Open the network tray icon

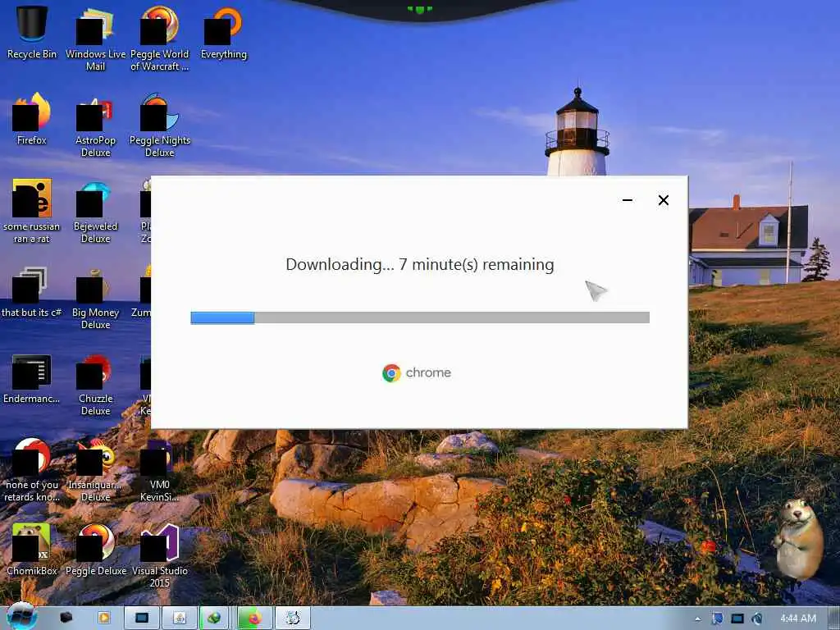click(737, 619)
